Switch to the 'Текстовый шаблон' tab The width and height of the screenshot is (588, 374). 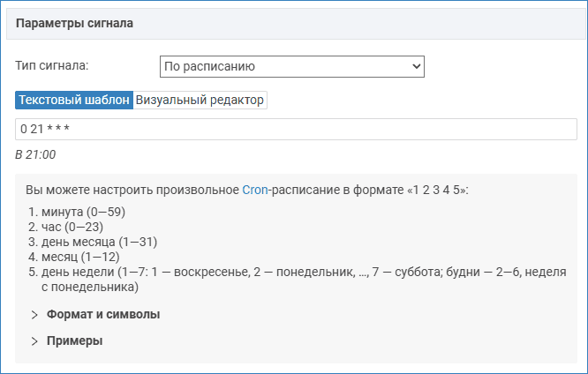pos(74,100)
